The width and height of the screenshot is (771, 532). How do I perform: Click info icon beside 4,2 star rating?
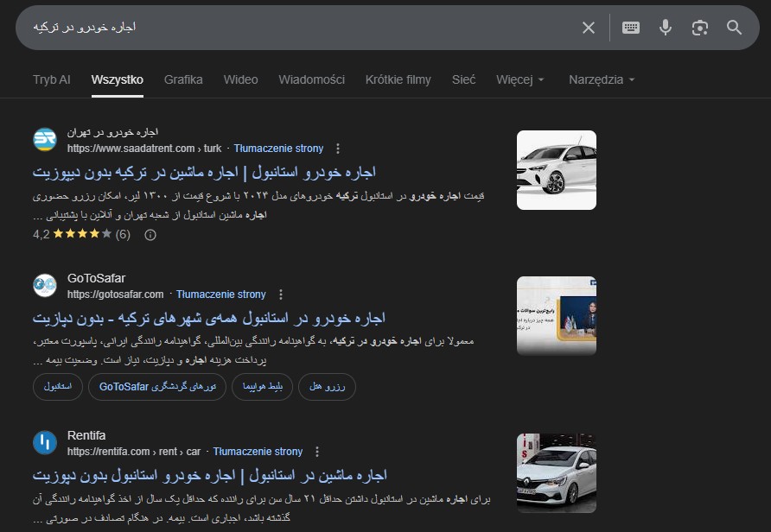150,234
